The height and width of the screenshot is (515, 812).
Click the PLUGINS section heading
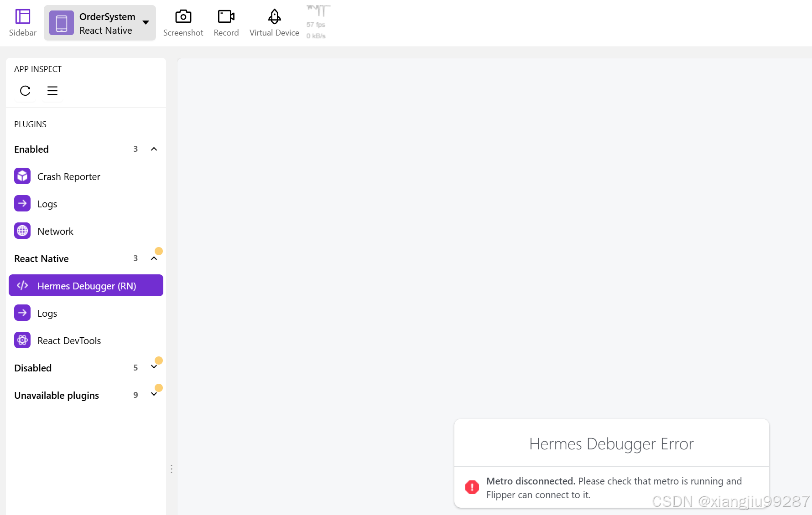pyautogui.click(x=30, y=124)
